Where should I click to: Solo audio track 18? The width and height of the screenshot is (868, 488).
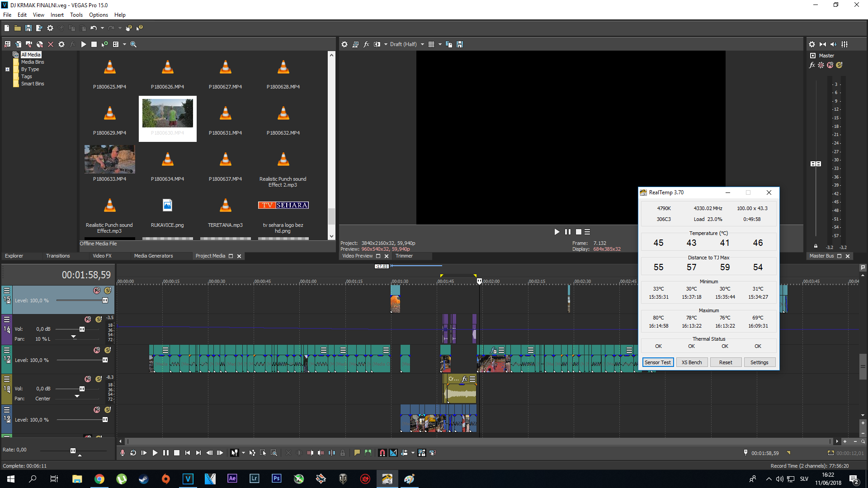coord(99,379)
